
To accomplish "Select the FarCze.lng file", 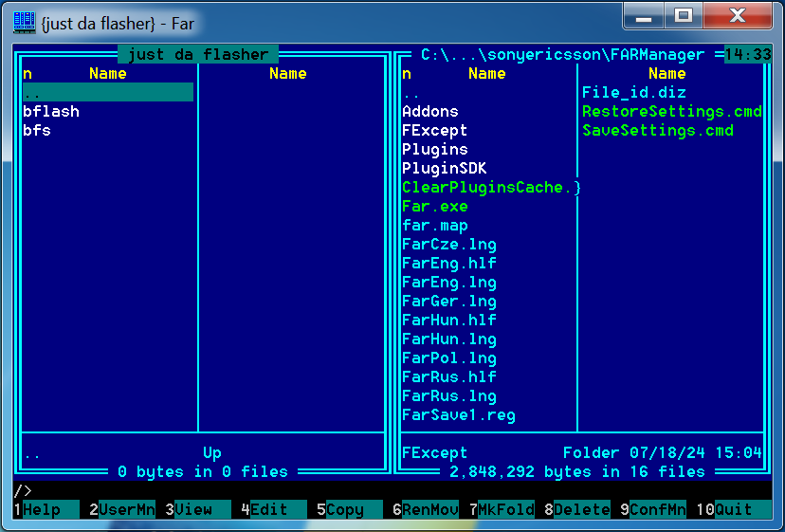I will click(x=449, y=245).
